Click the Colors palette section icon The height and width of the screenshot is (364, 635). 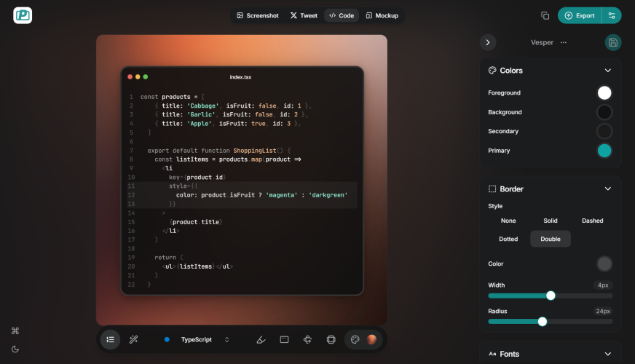pos(492,71)
